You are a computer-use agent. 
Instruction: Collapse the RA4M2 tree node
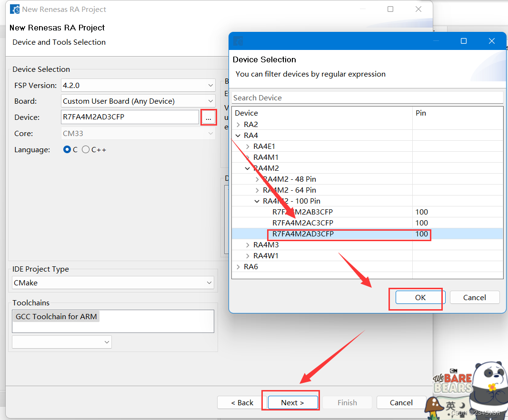pyautogui.click(x=248, y=168)
